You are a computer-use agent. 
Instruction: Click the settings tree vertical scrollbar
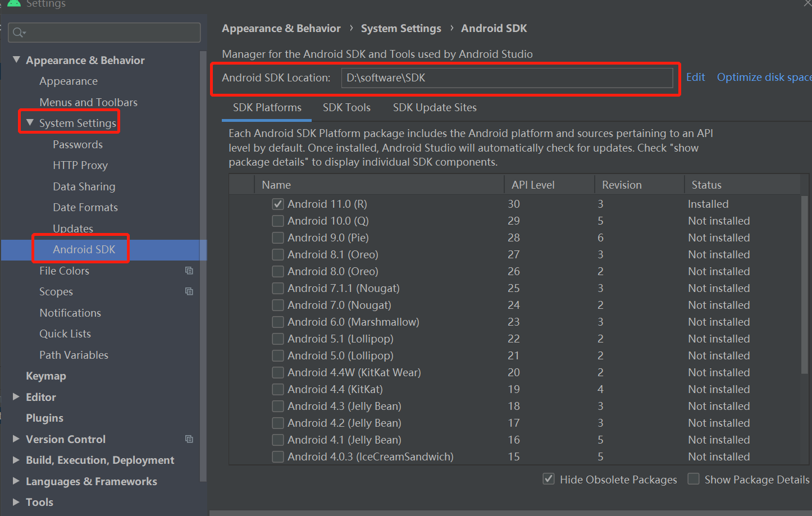point(203,267)
